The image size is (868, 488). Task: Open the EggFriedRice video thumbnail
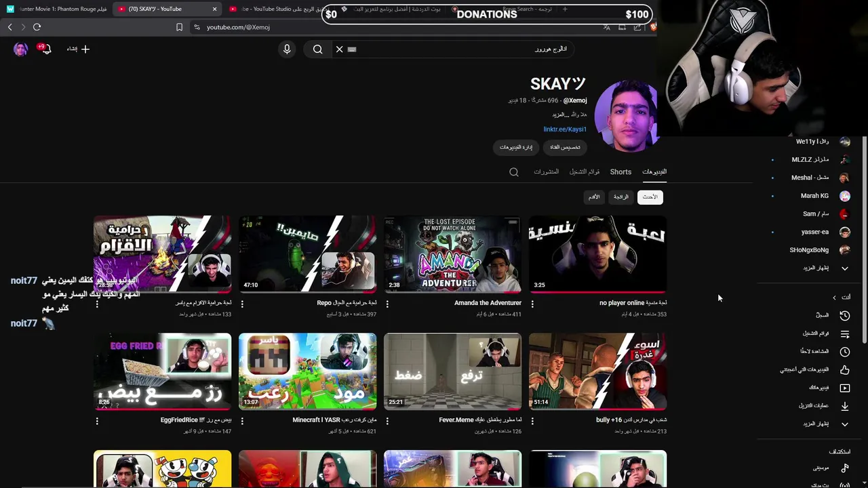pyautogui.click(x=162, y=371)
